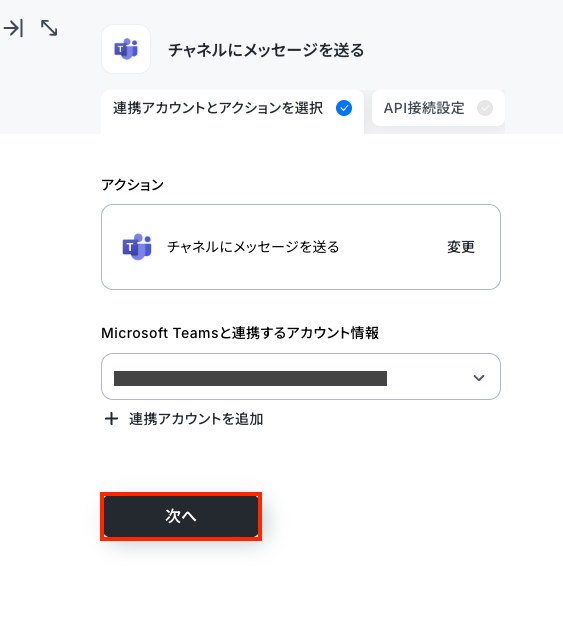Click the アクション section label
Image resolution: width=563 pixels, height=627 pixels.
(132, 185)
